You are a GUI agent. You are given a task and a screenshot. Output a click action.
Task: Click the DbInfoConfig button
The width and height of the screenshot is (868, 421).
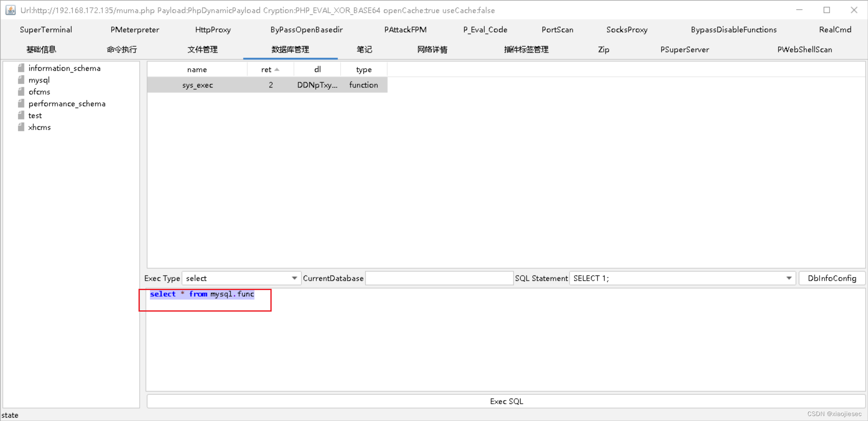(x=832, y=278)
